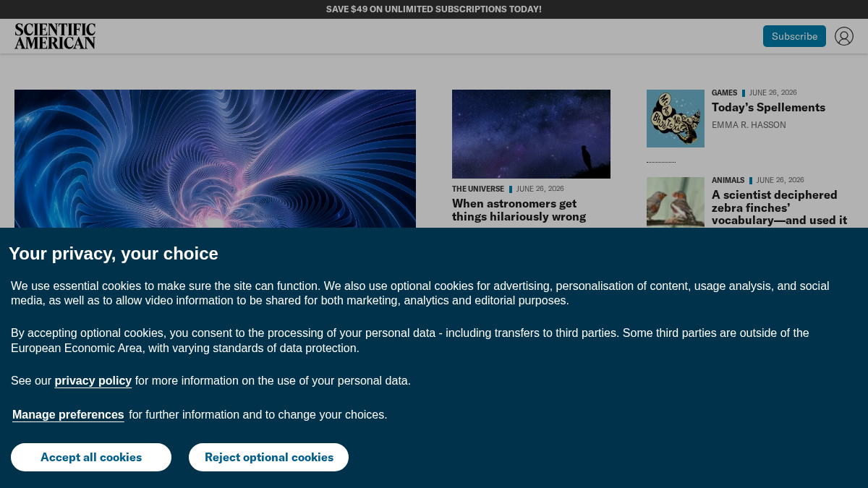Screen dimensions: 868x488
Task: Open Today's Spellements headline
Action: point(768,108)
